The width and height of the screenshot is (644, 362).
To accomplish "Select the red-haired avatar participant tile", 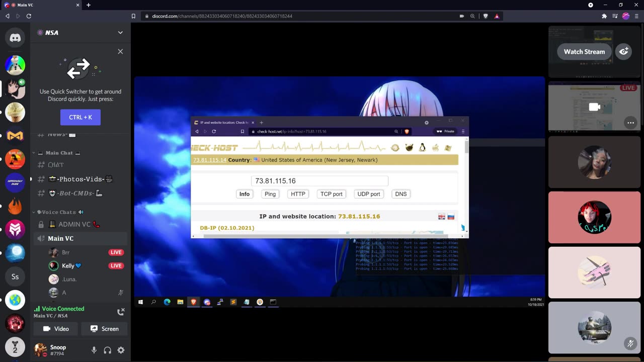I will tap(594, 217).
